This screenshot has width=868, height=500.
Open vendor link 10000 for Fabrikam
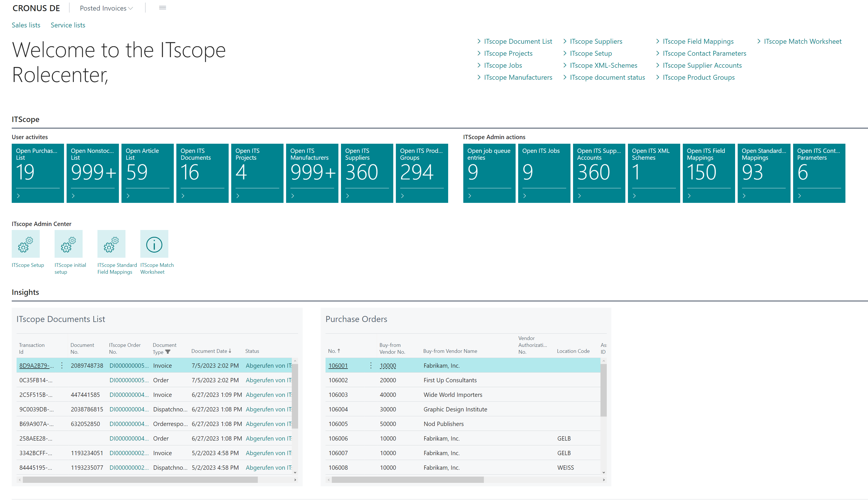[388, 365]
